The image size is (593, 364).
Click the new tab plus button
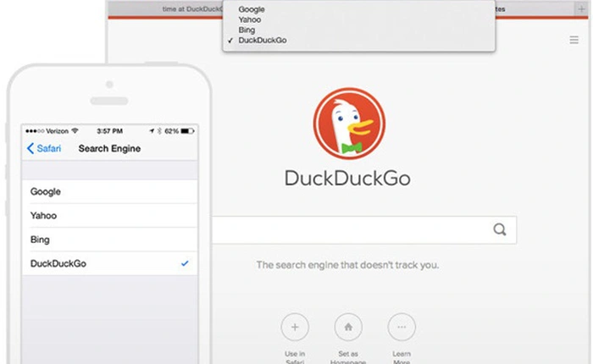582,8
